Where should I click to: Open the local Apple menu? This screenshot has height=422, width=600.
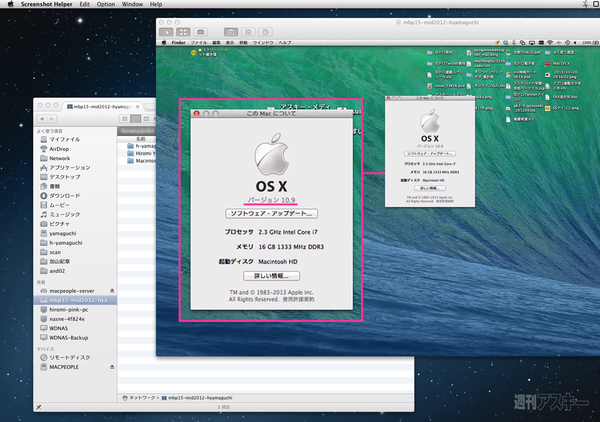point(10,4)
